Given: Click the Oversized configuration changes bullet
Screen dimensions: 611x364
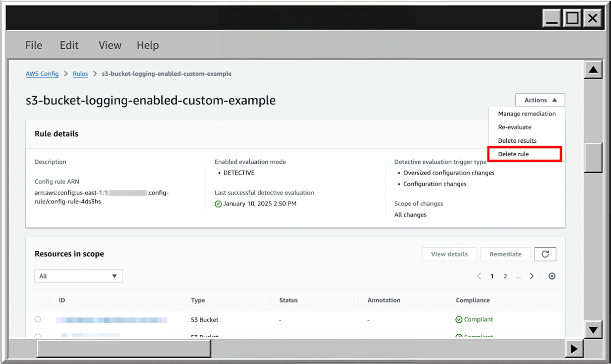Looking at the screenshot, I should (x=449, y=173).
